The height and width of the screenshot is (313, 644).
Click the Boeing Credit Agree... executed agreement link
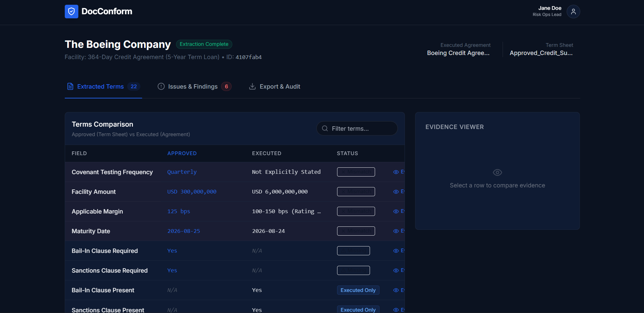(458, 53)
